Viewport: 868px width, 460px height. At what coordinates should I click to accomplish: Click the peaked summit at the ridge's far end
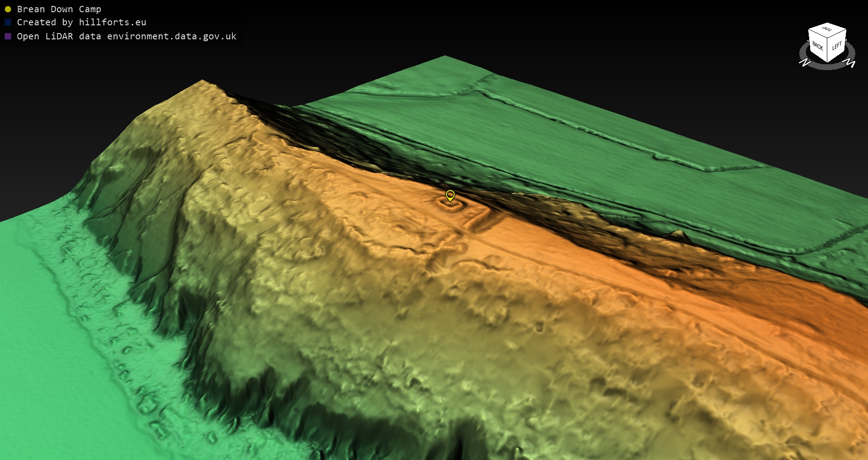[x=203, y=81]
